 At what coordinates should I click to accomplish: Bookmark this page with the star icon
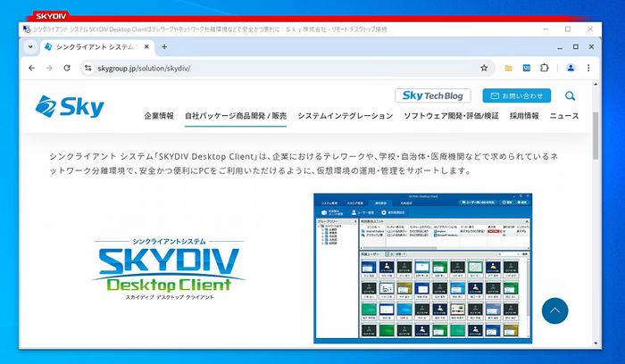(484, 68)
